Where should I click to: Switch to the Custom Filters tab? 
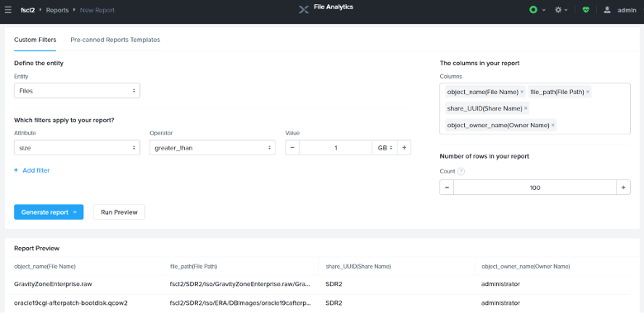(x=35, y=40)
